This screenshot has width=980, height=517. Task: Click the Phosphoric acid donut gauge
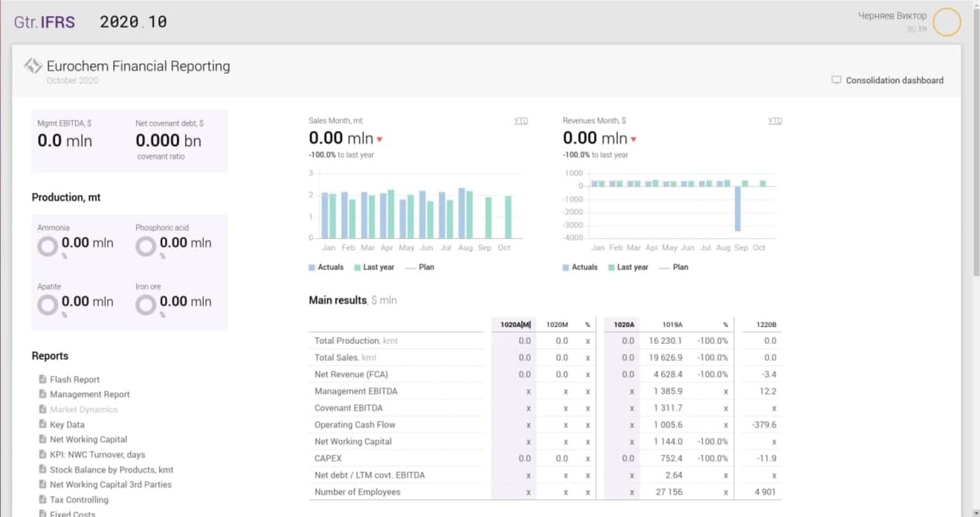coord(146,246)
